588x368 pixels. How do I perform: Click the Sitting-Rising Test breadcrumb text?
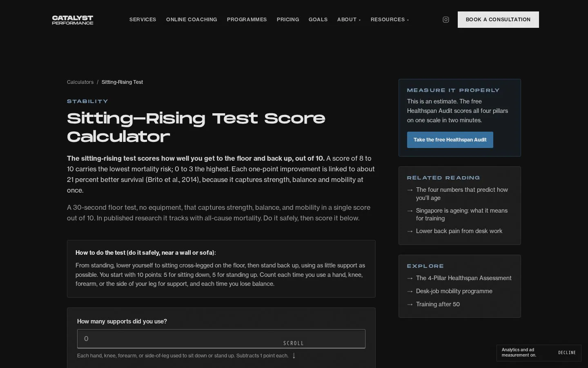point(122,82)
